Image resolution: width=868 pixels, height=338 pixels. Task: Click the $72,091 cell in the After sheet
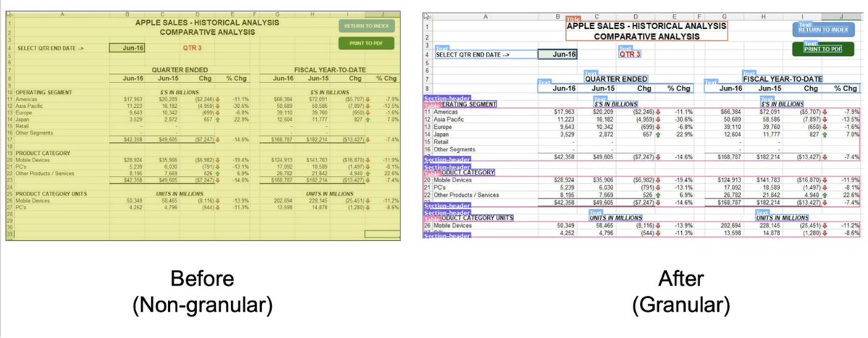point(770,111)
